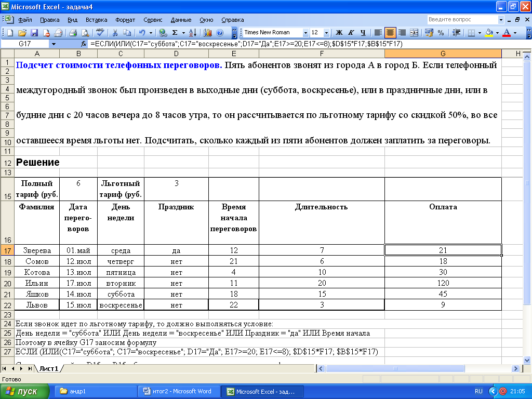Click the fx insert function button
Viewport: 532px width, 399px height.
(84, 44)
